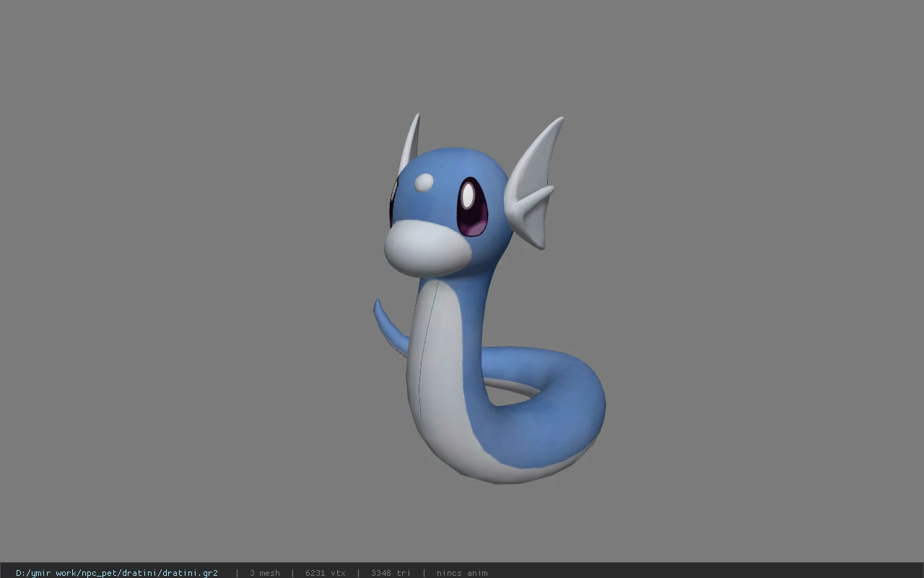Click the 'nincs anim' status entry

point(462,573)
